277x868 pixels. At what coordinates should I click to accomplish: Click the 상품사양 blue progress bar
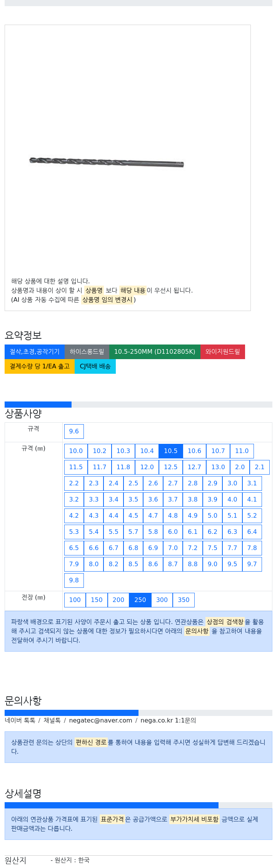pos(38,404)
